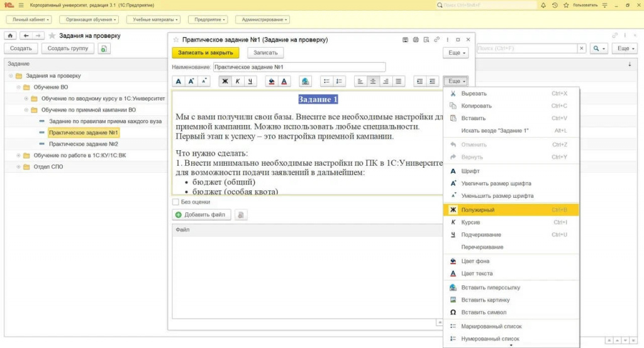
Task: Toggle bold (Ж) in the toolbar
Action: (225, 81)
